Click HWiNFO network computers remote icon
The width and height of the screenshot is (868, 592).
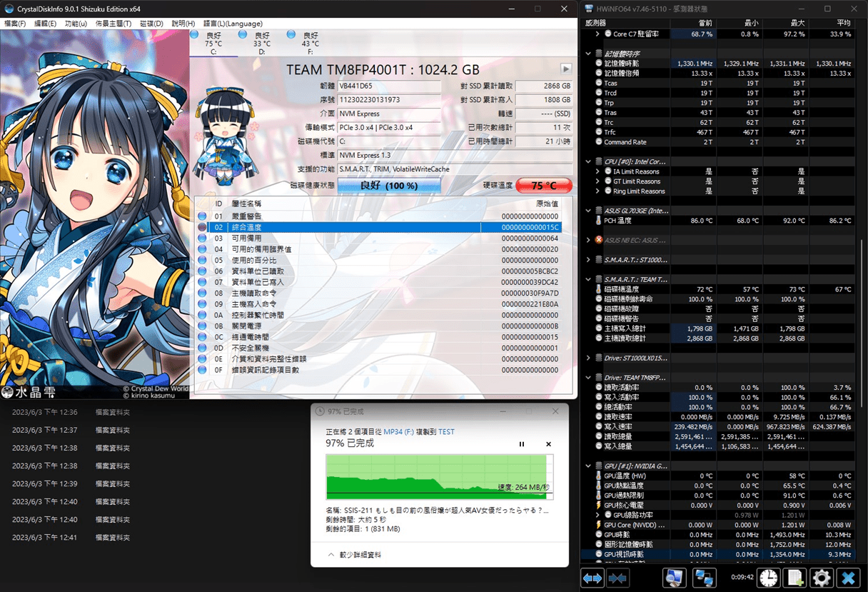click(x=705, y=578)
